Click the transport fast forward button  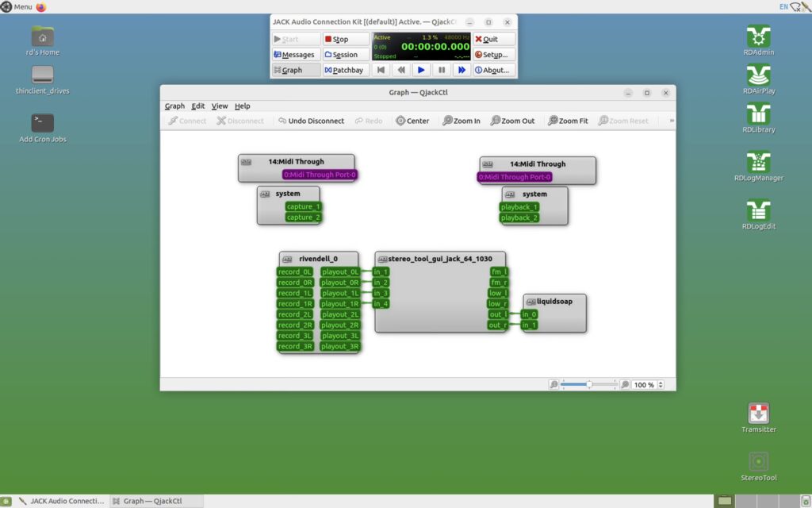[x=462, y=70]
